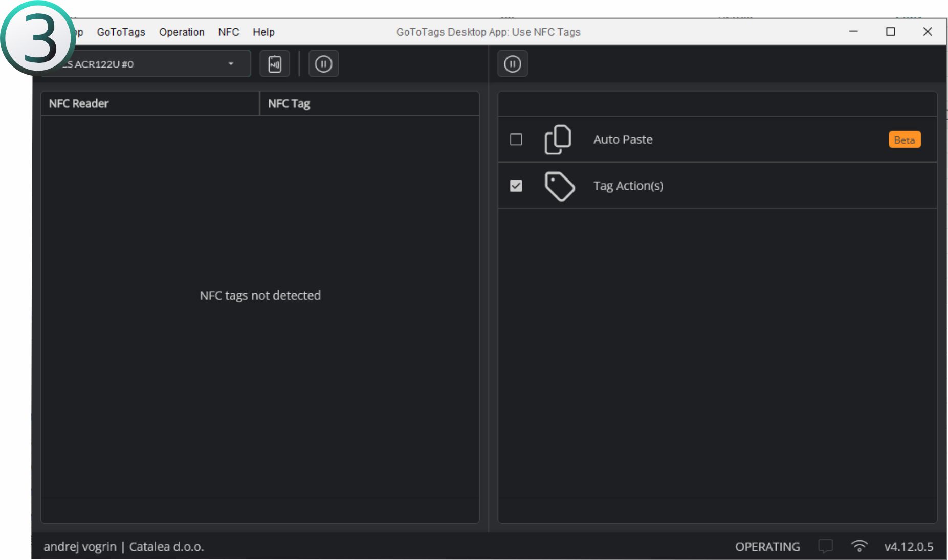Open the NFC menu
This screenshot has height=560, width=948.
[228, 32]
